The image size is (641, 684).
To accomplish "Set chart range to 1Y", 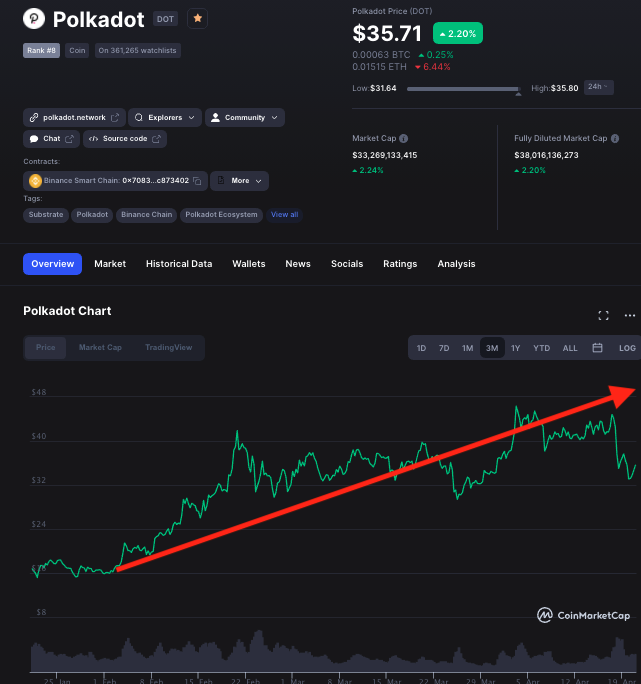I will (515, 348).
